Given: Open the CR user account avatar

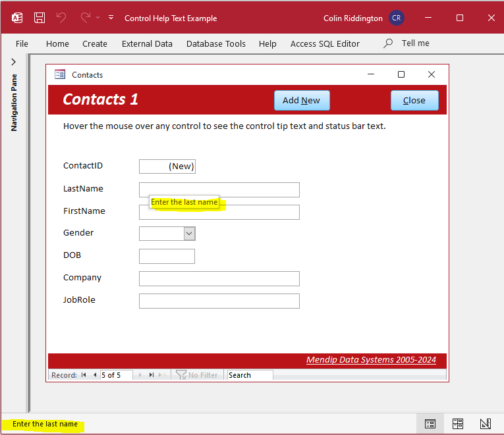Looking at the screenshot, I should (396, 18).
